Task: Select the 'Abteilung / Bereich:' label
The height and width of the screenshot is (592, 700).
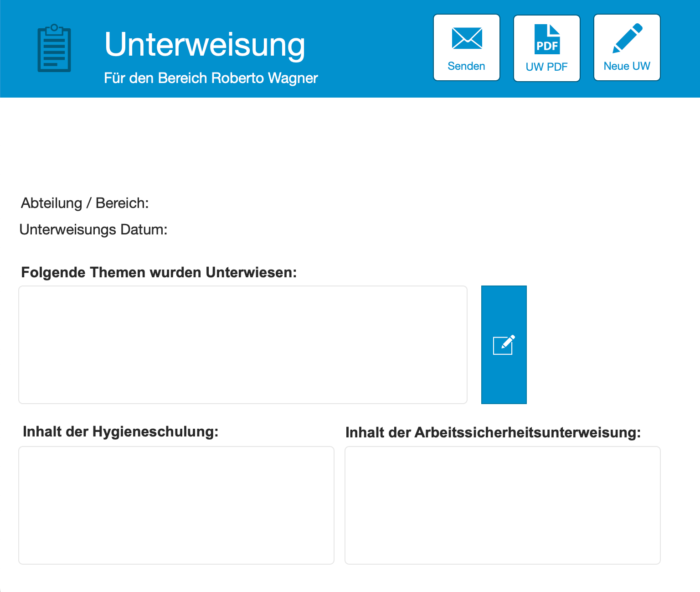Action: pyautogui.click(x=85, y=203)
